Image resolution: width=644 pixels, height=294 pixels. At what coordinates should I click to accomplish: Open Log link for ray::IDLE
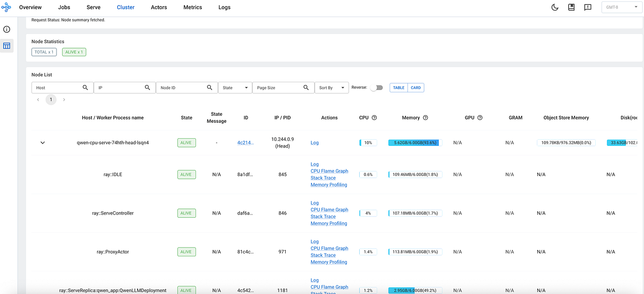click(315, 164)
